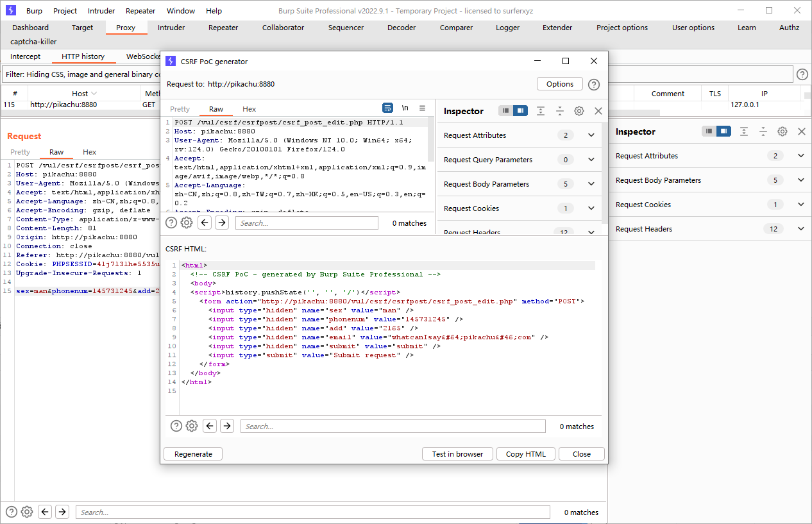Image resolution: width=812 pixels, height=524 pixels.
Task: Collapse all sections in CSRF dialog Inspector
Action: tap(560, 111)
